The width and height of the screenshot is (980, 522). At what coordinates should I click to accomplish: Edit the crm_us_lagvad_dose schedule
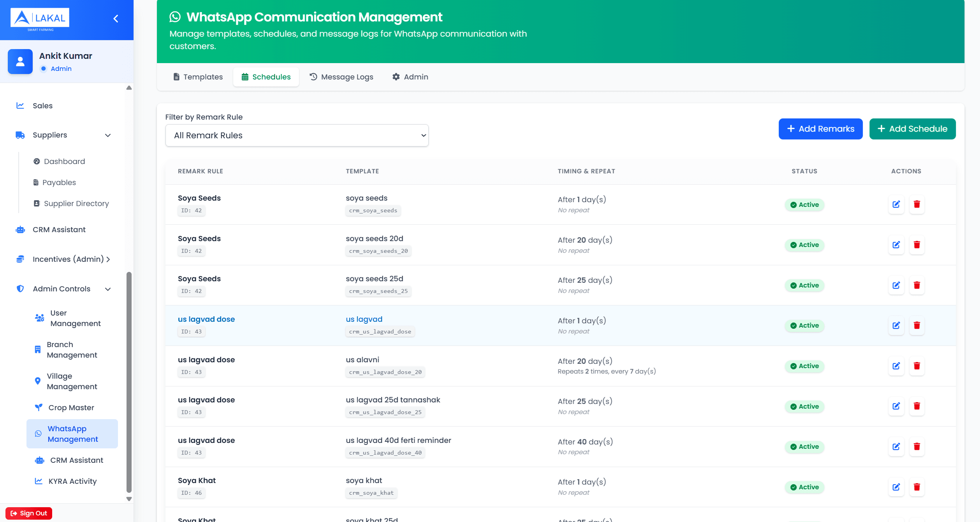(896, 325)
